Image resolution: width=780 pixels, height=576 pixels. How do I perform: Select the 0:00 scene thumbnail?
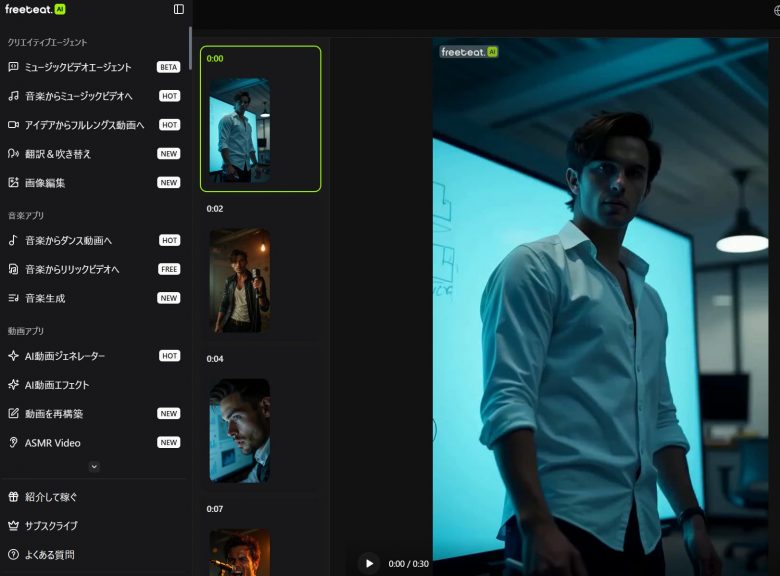pyautogui.click(x=240, y=130)
